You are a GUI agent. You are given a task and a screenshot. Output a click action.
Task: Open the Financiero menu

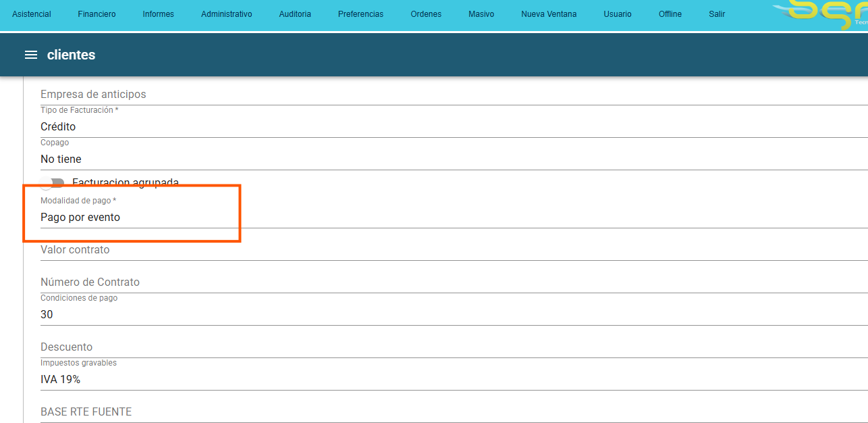pos(97,14)
